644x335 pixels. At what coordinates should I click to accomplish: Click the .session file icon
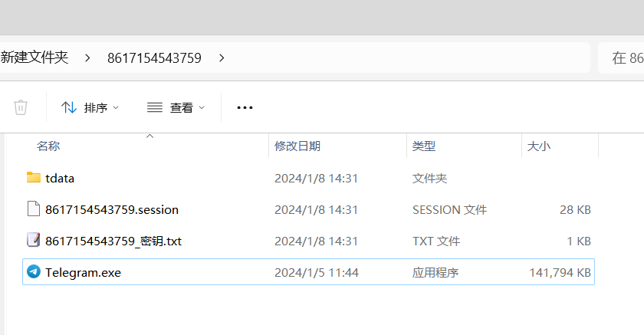coord(33,209)
